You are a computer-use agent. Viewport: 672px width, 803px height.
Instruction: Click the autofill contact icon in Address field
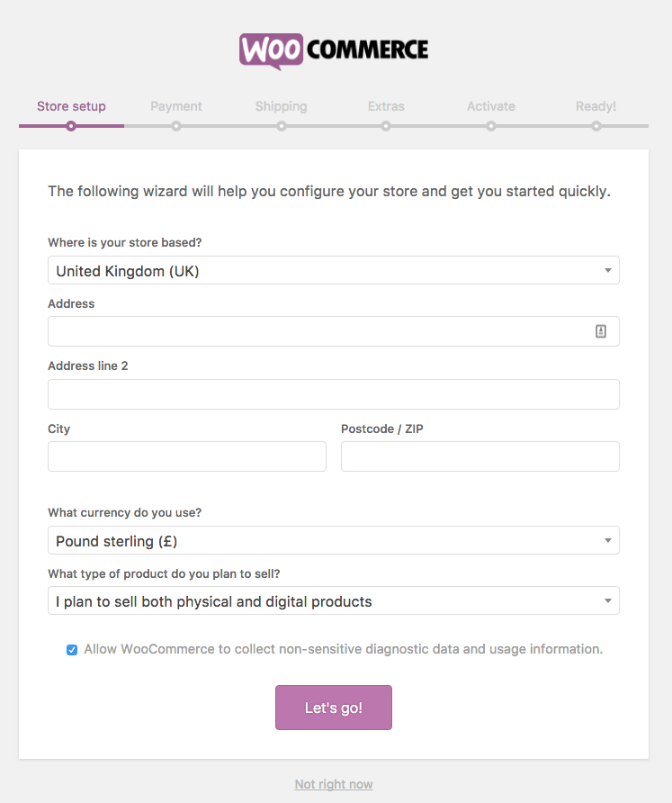[601, 331]
